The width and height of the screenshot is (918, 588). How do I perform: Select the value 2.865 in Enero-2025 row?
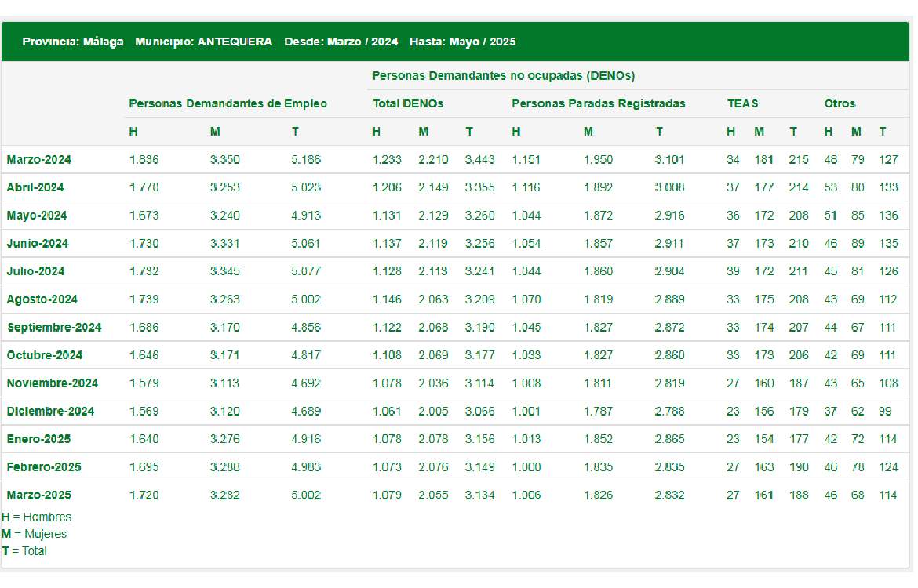point(669,439)
